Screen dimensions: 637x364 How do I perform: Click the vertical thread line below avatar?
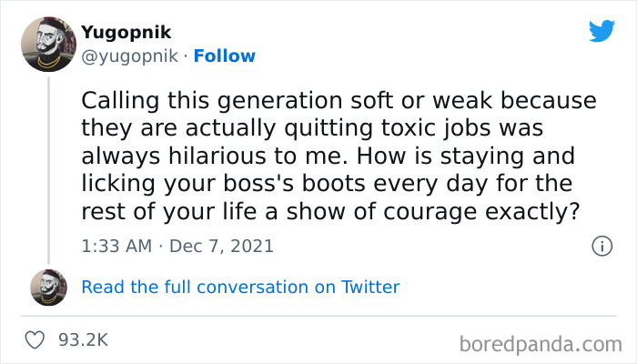[48, 164]
